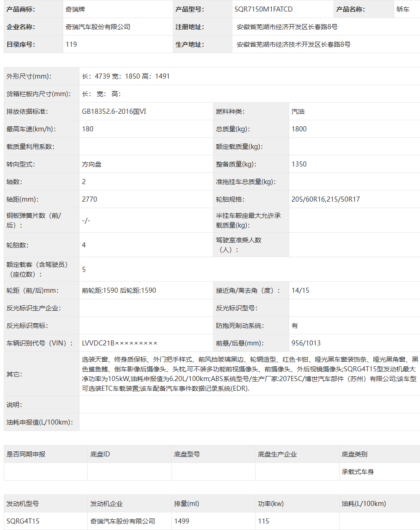This screenshot has height=530, width=420.
Task: Click the leaf spring value -/-
Action: pyautogui.click(x=86, y=221)
